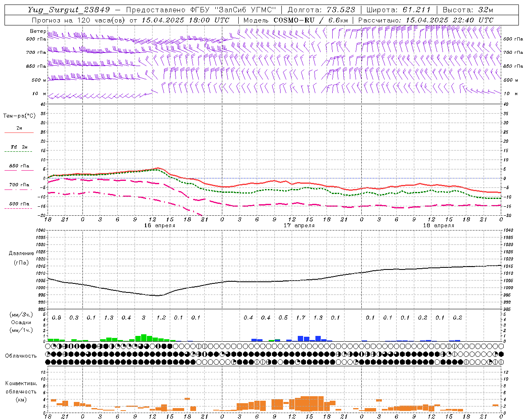Screen dimensions: 525x420
Task: Click the 700 гПа temperature legend entry
Action: 19,185
